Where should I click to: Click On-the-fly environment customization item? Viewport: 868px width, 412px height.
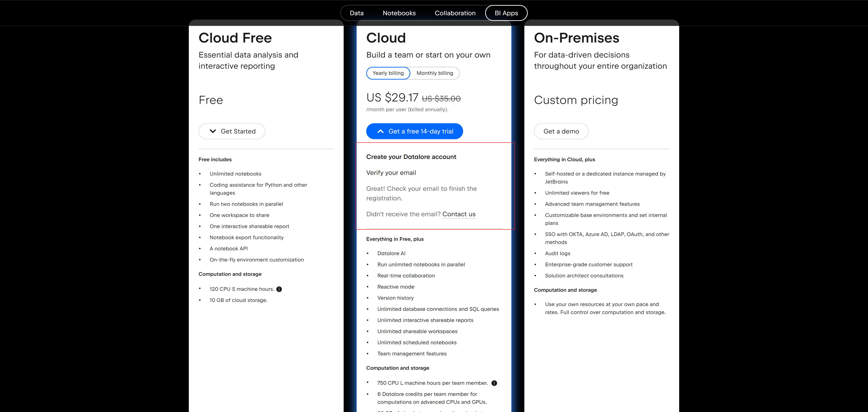[257, 260]
